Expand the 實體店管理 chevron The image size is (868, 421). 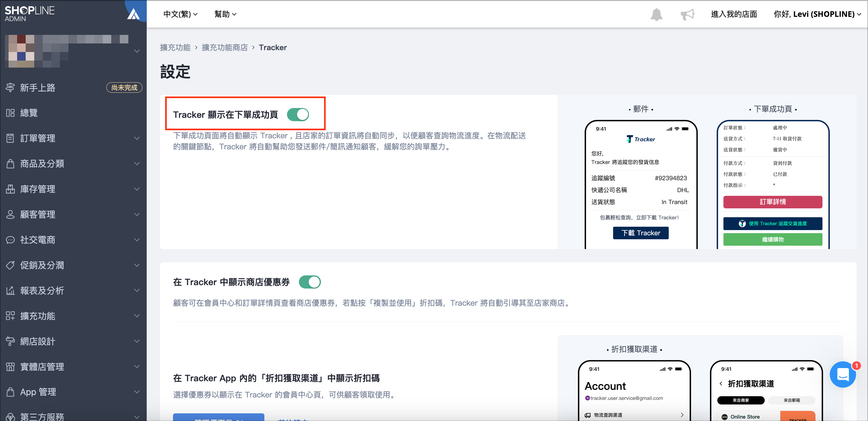137,367
